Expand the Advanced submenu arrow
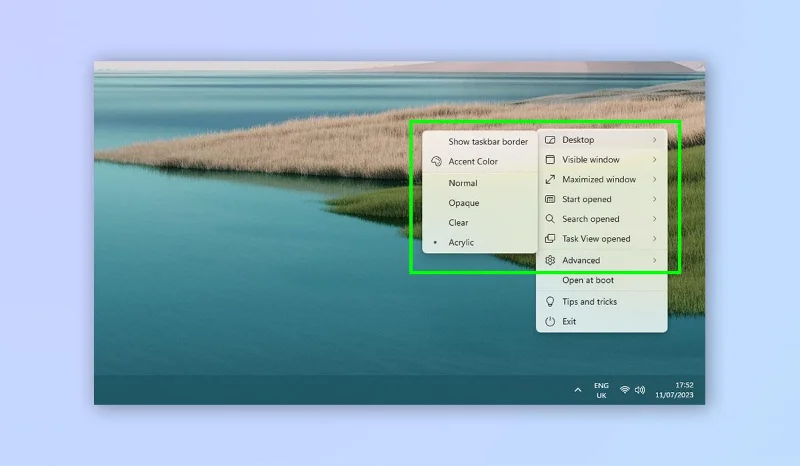 click(654, 260)
